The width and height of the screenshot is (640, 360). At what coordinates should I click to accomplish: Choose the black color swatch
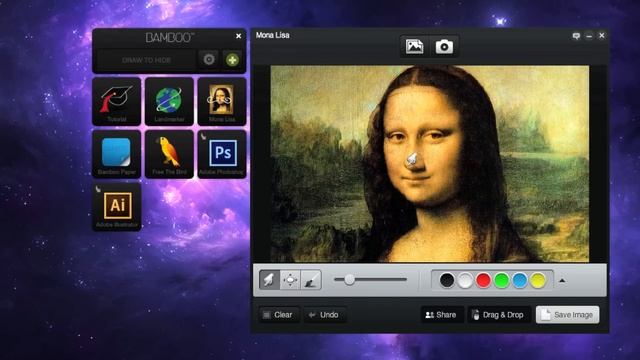[447, 280]
